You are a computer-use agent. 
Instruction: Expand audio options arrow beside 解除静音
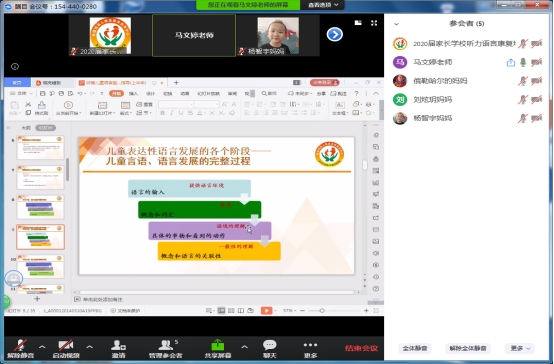point(42,347)
